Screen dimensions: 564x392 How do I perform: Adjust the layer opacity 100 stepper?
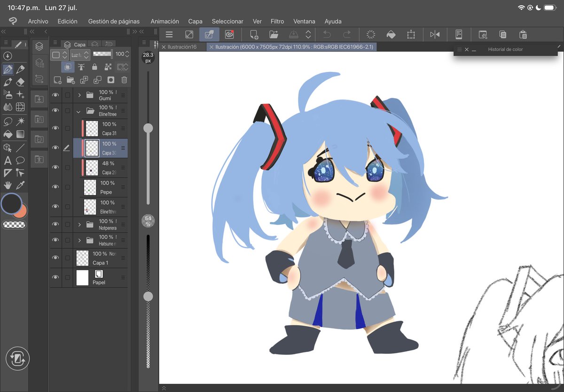coord(127,54)
